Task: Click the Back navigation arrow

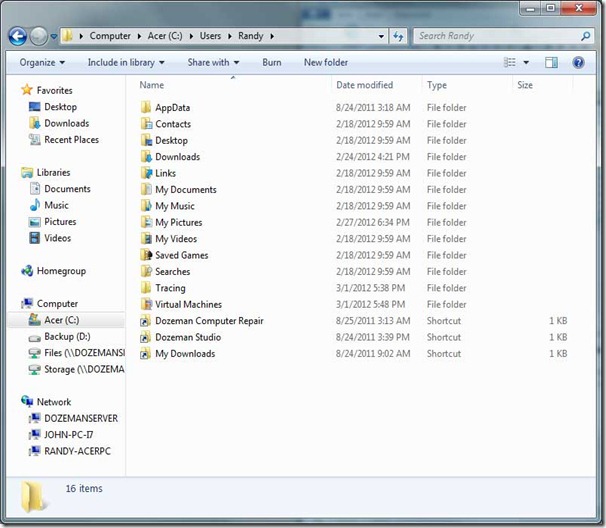Action: click(x=18, y=37)
